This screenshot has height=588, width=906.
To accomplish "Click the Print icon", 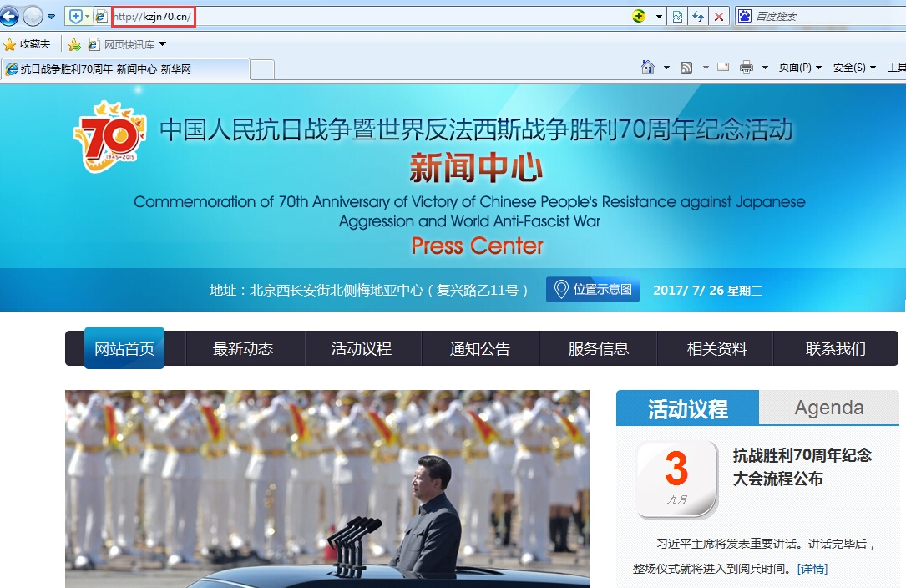I will tap(746, 68).
